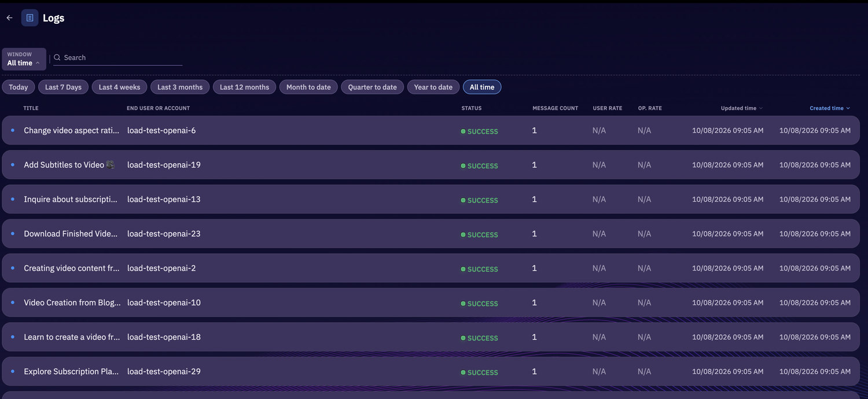Click the USER RATE column header
Screen dimensions: 868x399
point(607,108)
